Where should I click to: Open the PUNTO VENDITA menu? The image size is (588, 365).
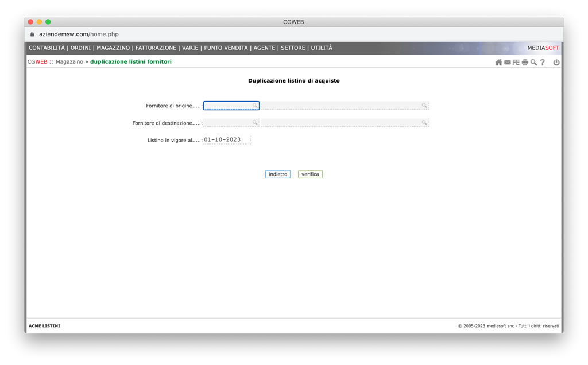pyautogui.click(x=226, y=48)
